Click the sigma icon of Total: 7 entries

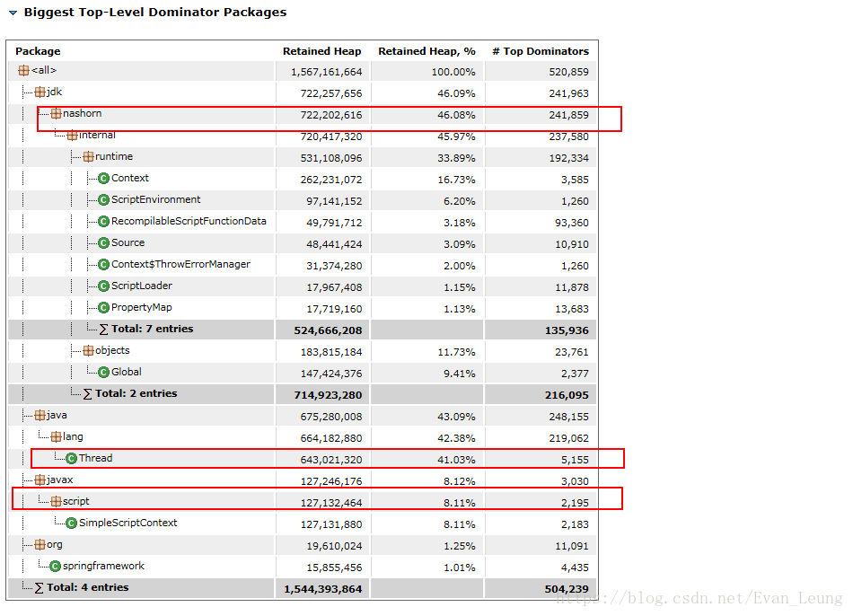(104, 330)
